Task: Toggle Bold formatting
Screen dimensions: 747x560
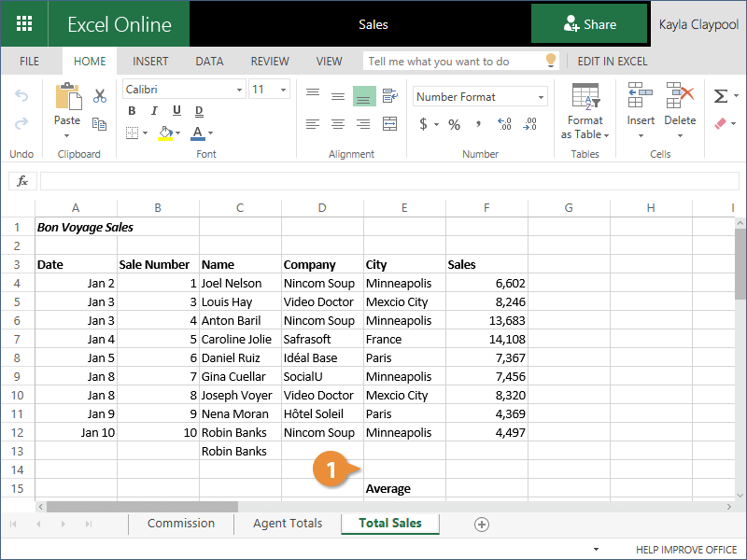Action: pyautogui.click(x=132, y=111)
